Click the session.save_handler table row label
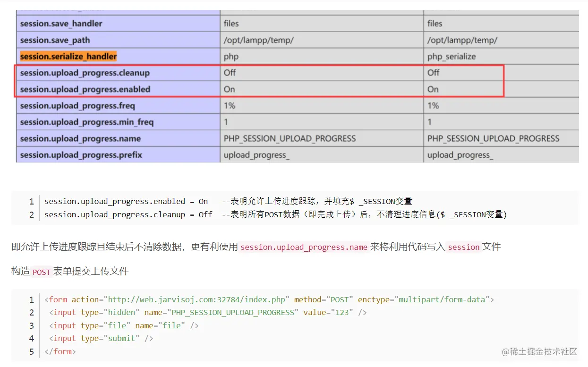Screen dimensions: 588x367 pos(61,24)
